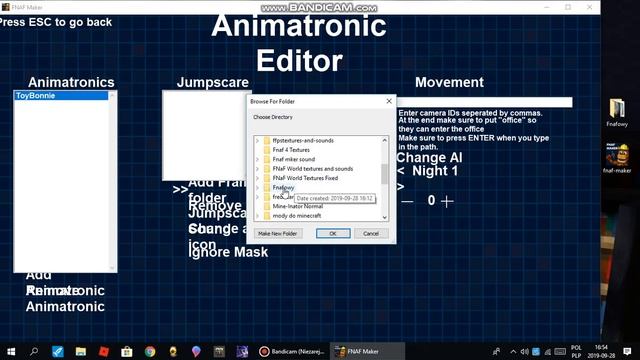This screenshot has height=360, width=640.
Task: Show hidden system tray icons
Action: [513, 351]
